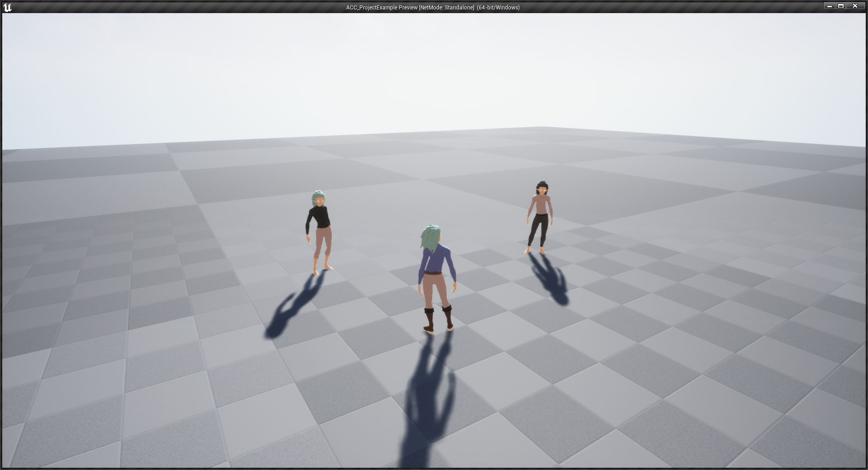This screenshot has height=470, width=868.
Task: Click the NetMode: Standalone label in the title bar
Action: [x=447, y=7]
